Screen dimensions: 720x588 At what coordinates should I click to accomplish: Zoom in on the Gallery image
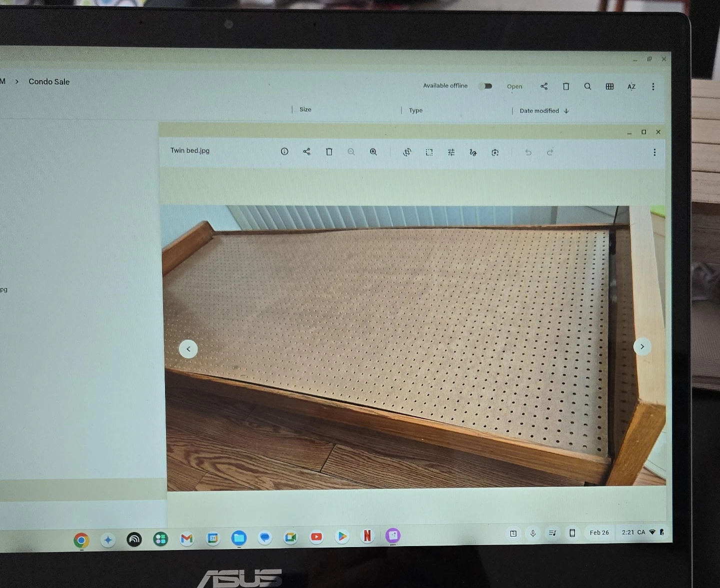(373, 152)
